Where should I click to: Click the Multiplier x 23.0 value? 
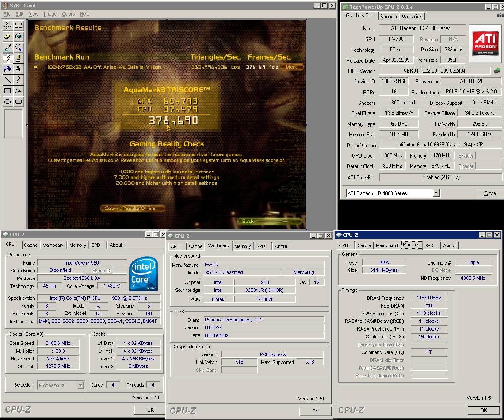pos(58,351)
